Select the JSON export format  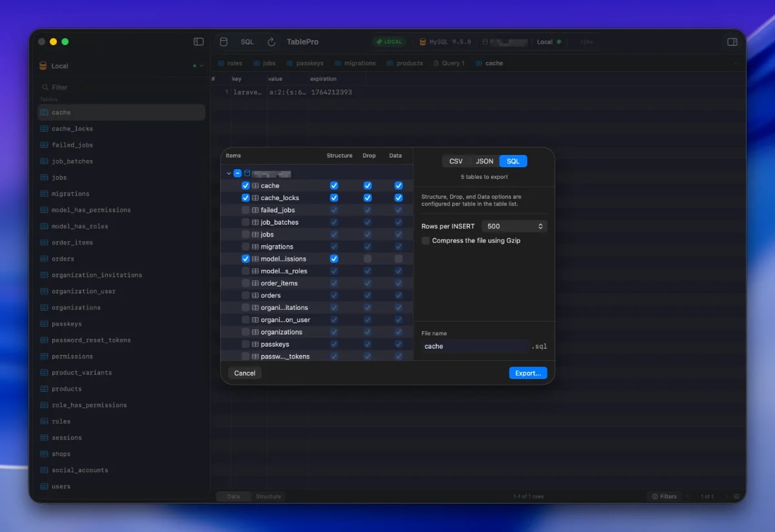(484, 161)
